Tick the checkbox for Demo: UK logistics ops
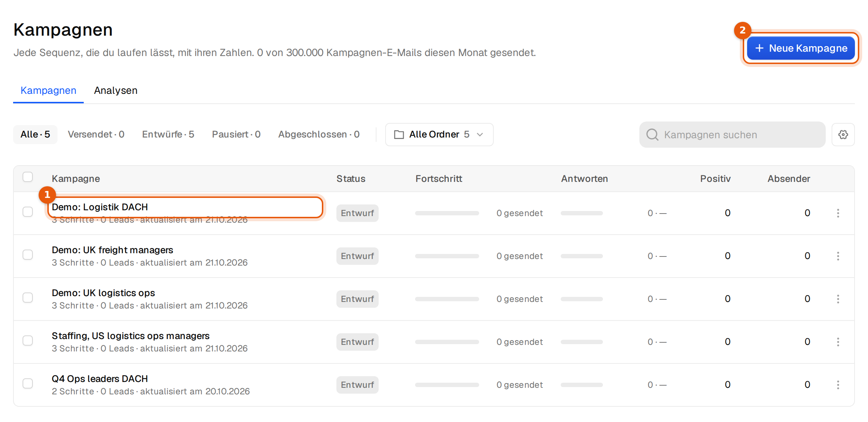 (28, 298)
